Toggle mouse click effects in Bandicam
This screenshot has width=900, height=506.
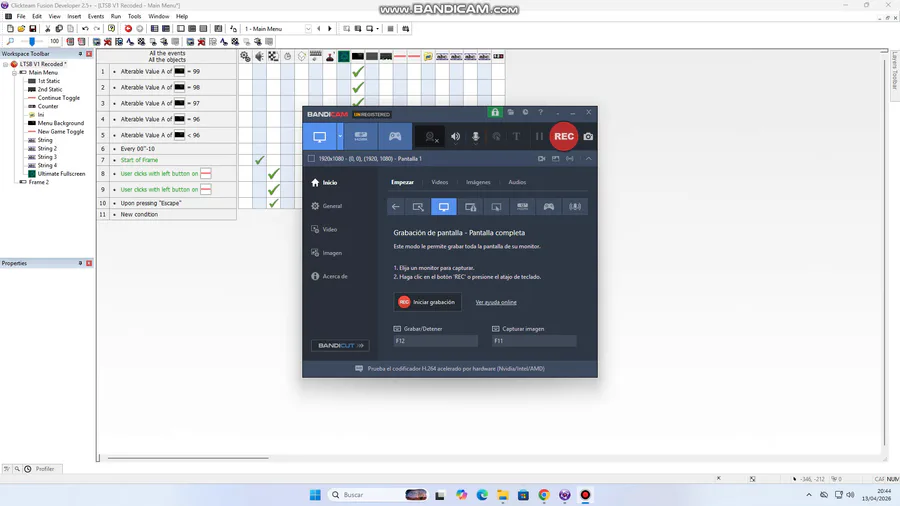pyautogui.click(x=496, y=137)
